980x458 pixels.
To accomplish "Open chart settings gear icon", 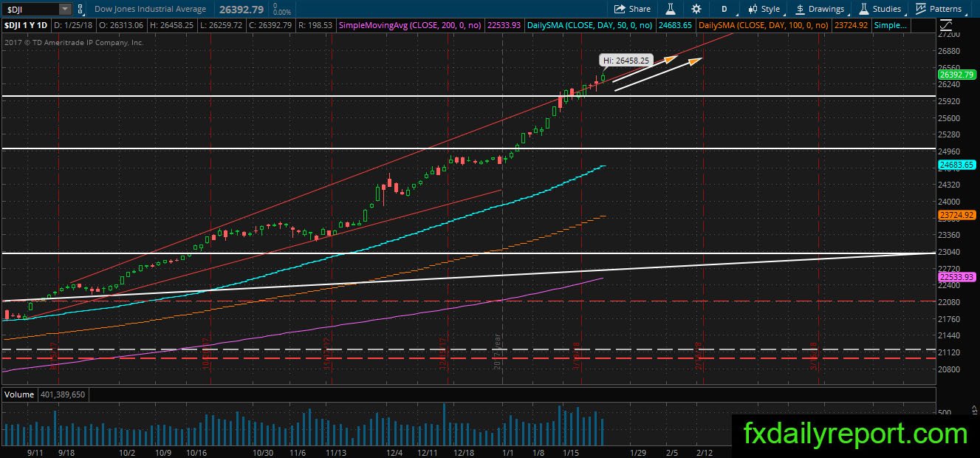I will pos(696,9).
